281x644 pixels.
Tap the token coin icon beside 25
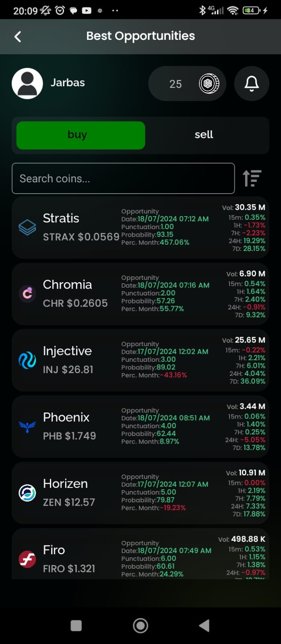209,84
